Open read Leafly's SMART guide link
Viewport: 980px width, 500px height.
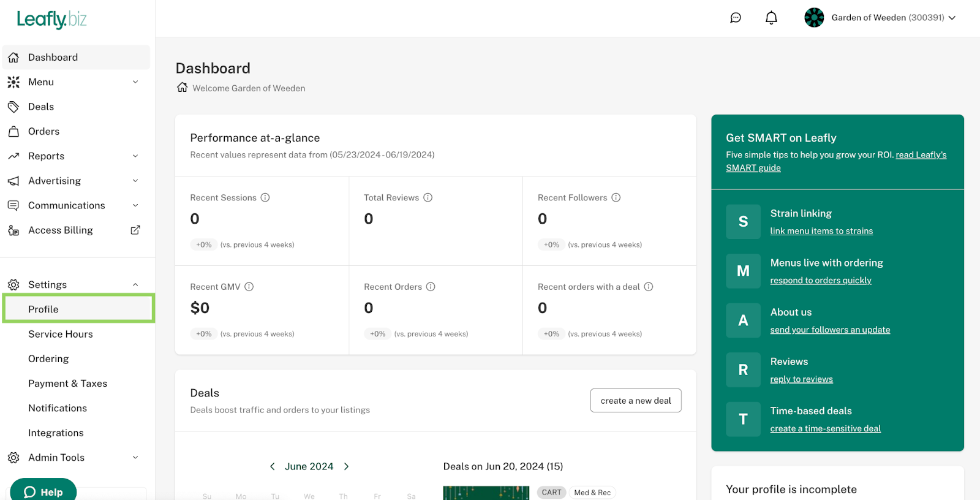click(x=836, y=161)
